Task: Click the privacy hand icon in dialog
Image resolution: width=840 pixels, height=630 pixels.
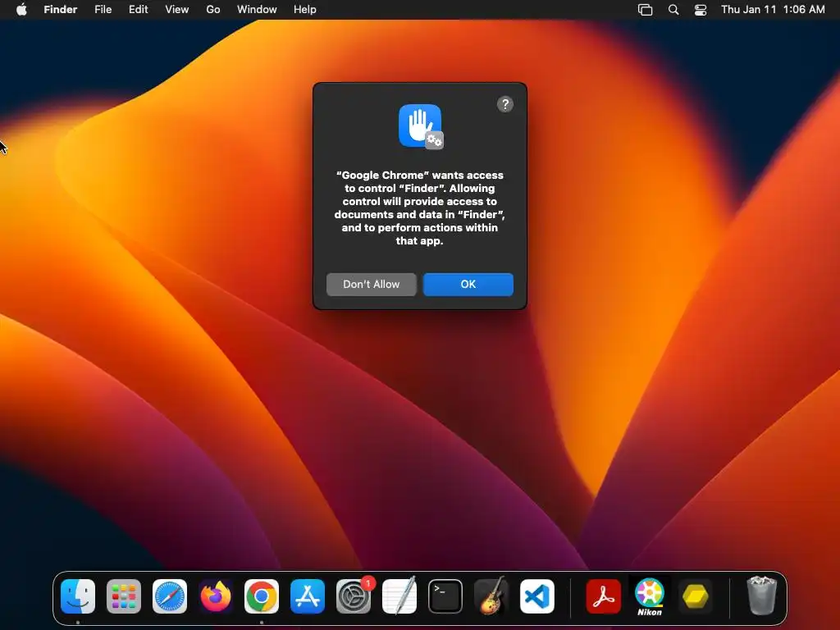Action: tap(421, 126)
